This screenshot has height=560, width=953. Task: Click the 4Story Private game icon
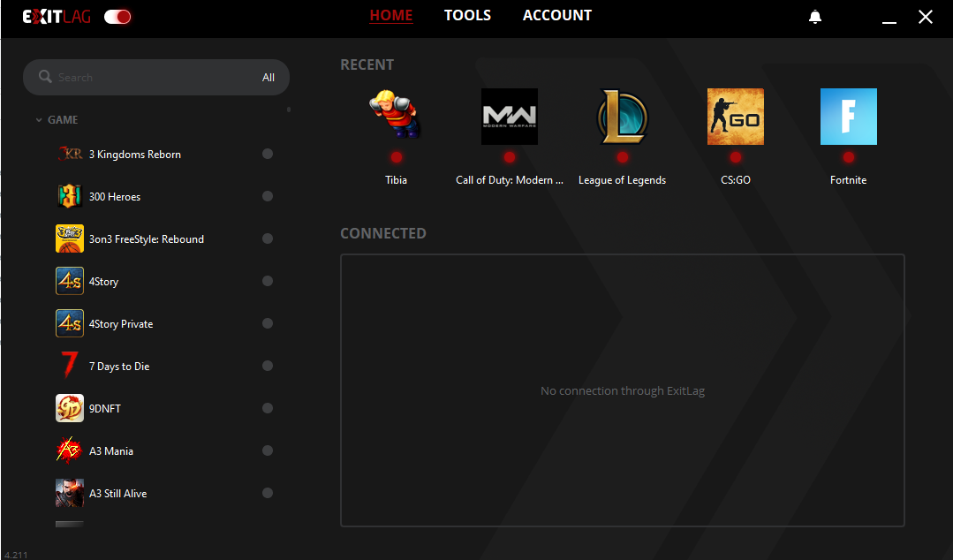pos(70,323)
